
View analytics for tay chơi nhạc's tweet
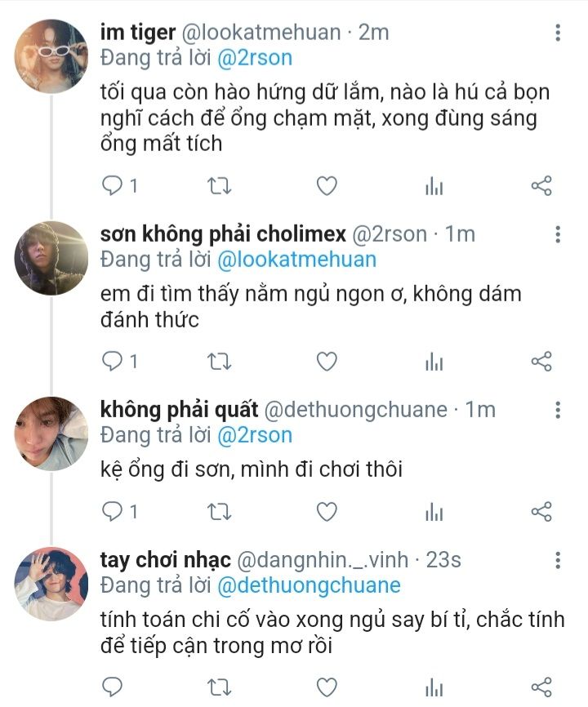click(434, 686)
